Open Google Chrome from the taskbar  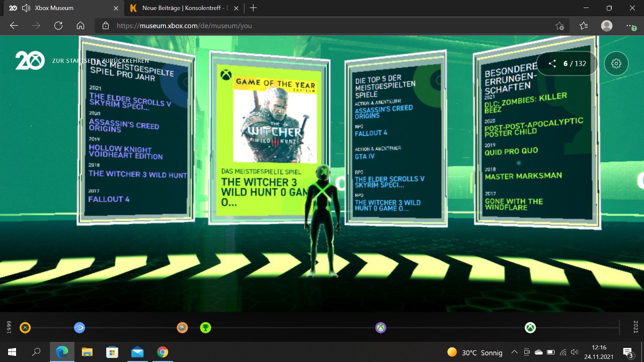[162, 352]
